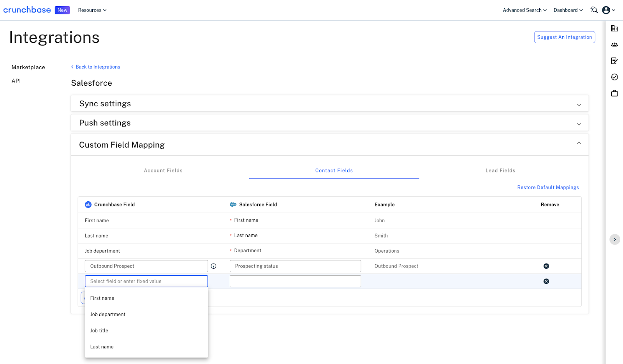Click the Example column header
This screenshot has width=623, height=364.
coord(385,205)
